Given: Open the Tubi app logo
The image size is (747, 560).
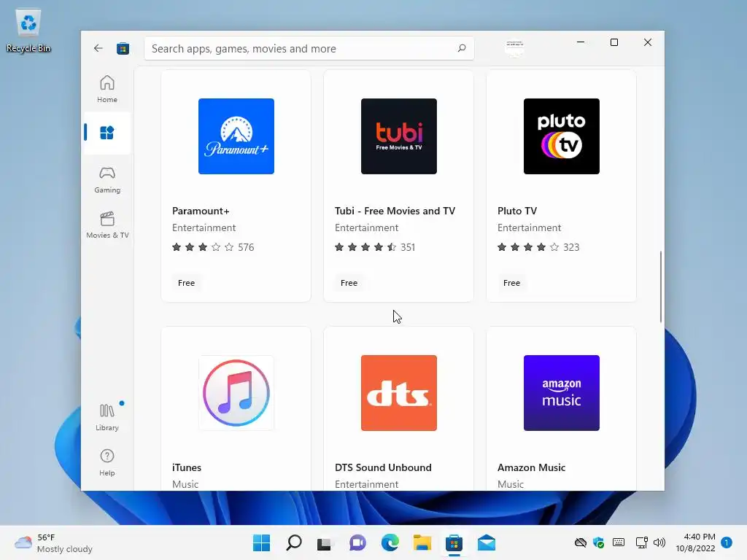Looking at the screenshot, I should tap(399, 136).
